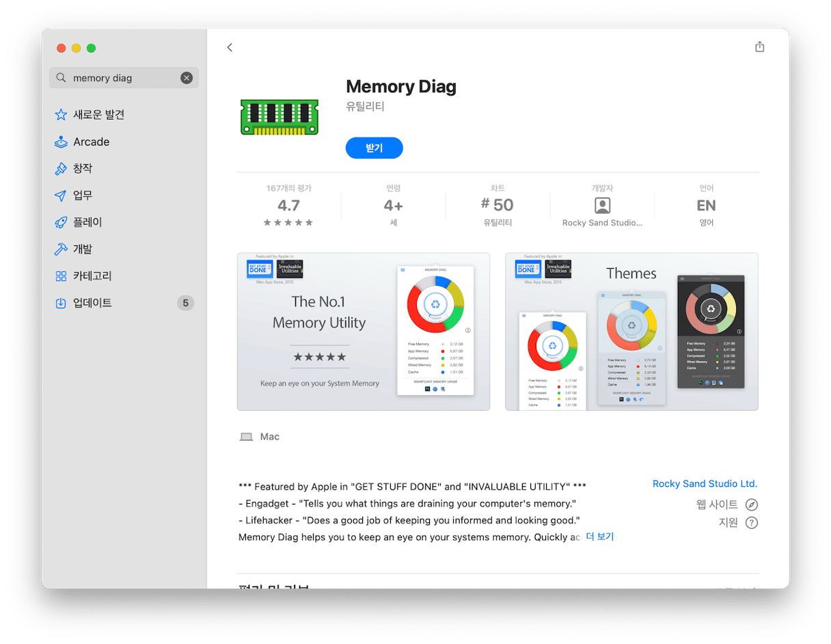Click the magnifying glass search icon
Viewport: 831px width, 644px height.
62,78
